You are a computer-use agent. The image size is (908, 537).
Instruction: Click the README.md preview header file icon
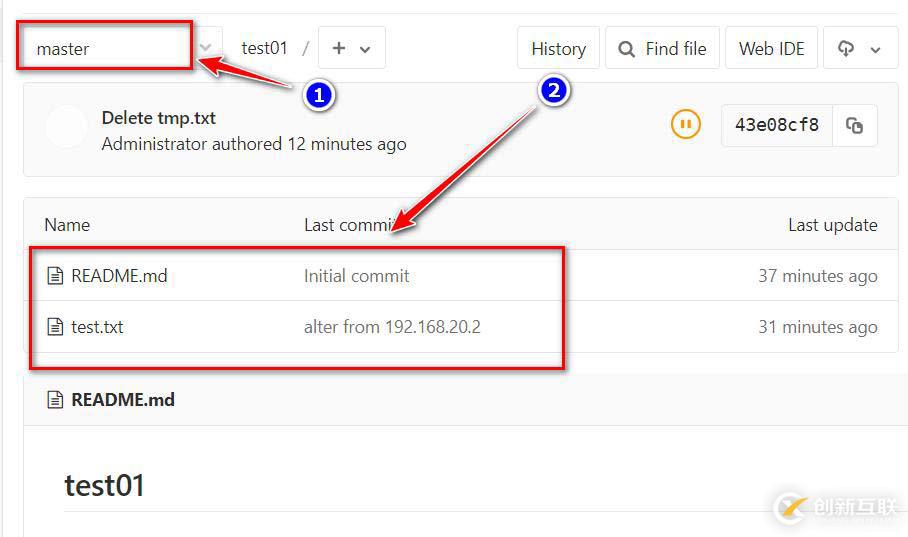55,400
